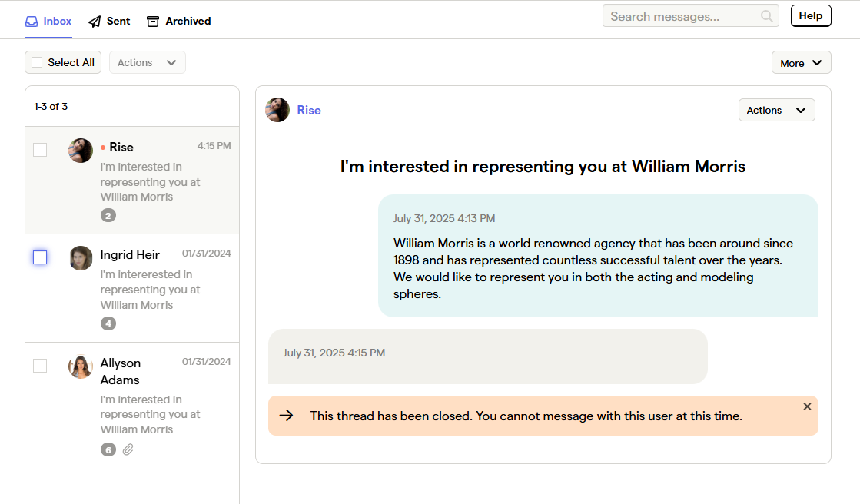Screen dimensions: 860x504
Task: Click the 4:15 PM time on Rise message
Action: 214,146
